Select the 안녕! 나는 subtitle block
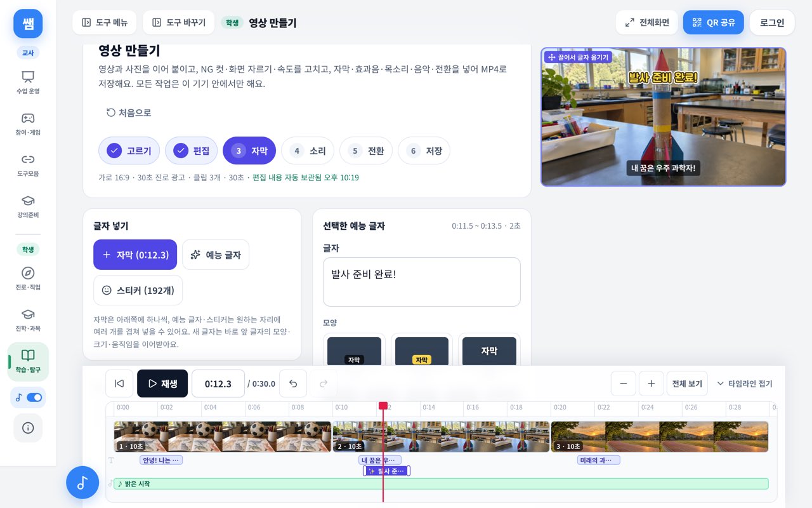812x508 pixels. pos(161,460)
